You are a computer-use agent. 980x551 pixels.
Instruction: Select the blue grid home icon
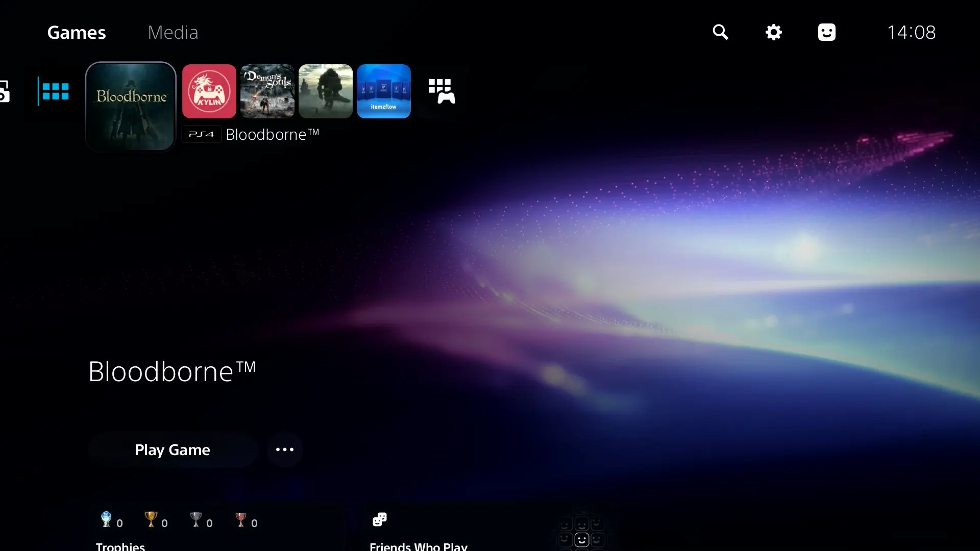[x=55, y=91]
